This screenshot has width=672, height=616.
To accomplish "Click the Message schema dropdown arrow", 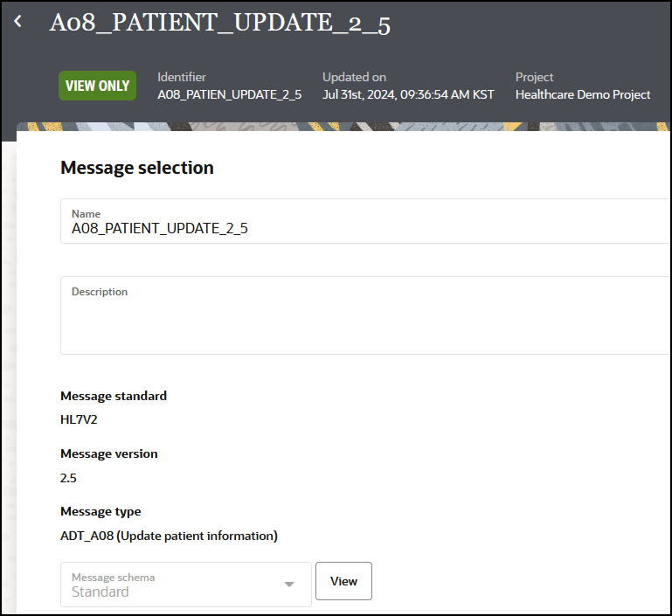I will tap(289, 585).
